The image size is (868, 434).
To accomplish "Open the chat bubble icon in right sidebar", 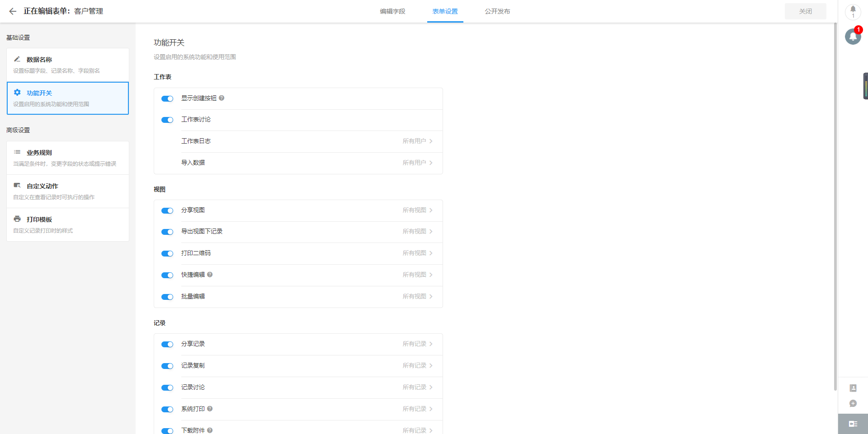I will 853,404.
